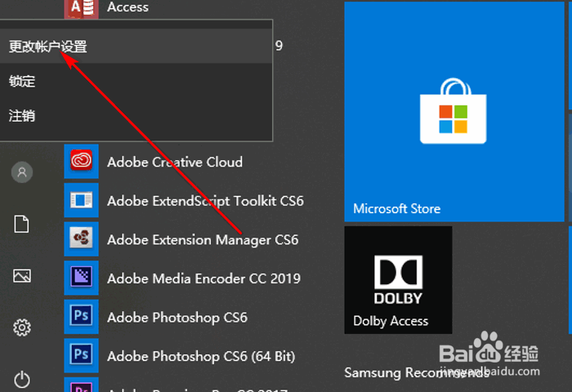Click the Samsung Recommends group label
Screen dimensions: 572x392
[416, 372]
